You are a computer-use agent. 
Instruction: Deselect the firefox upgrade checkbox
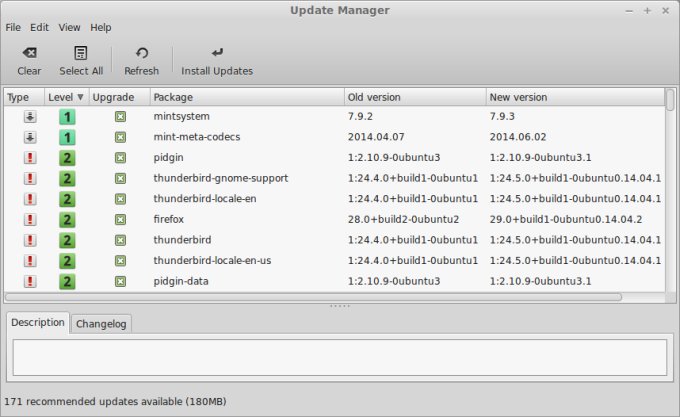[x=121, y=220]
